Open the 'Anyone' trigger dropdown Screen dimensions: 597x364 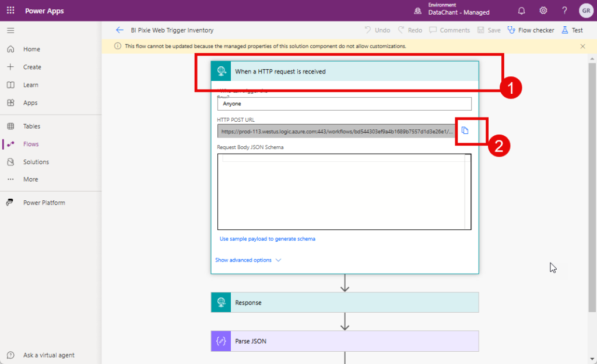(x=344, y=104)
